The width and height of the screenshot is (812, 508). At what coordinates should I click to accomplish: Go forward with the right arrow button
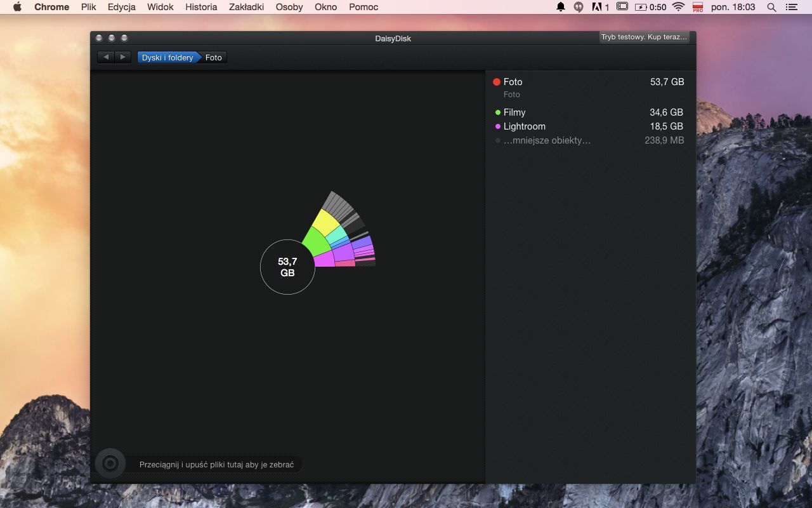[x=123, y=57]
